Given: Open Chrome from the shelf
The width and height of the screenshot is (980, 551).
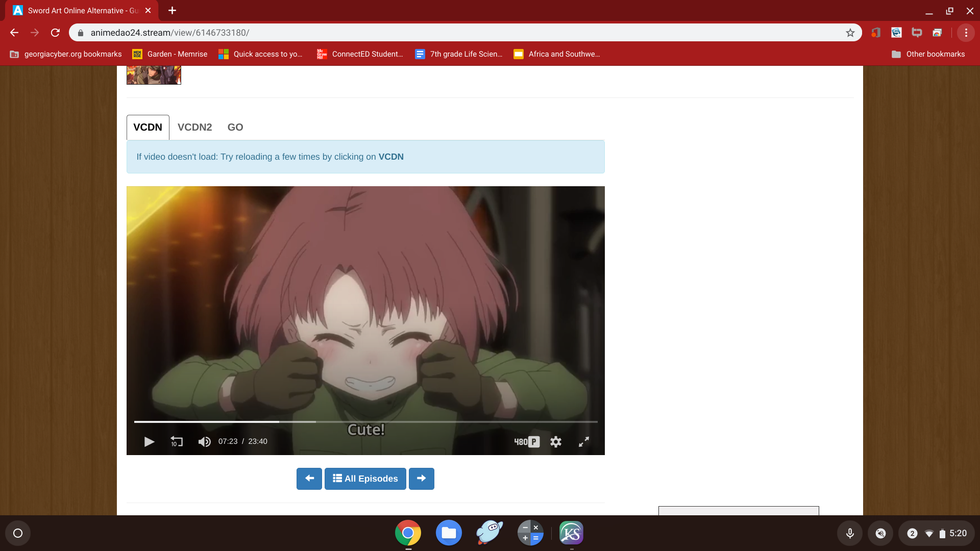Looking at the screenshot, I should pos(408,533).
